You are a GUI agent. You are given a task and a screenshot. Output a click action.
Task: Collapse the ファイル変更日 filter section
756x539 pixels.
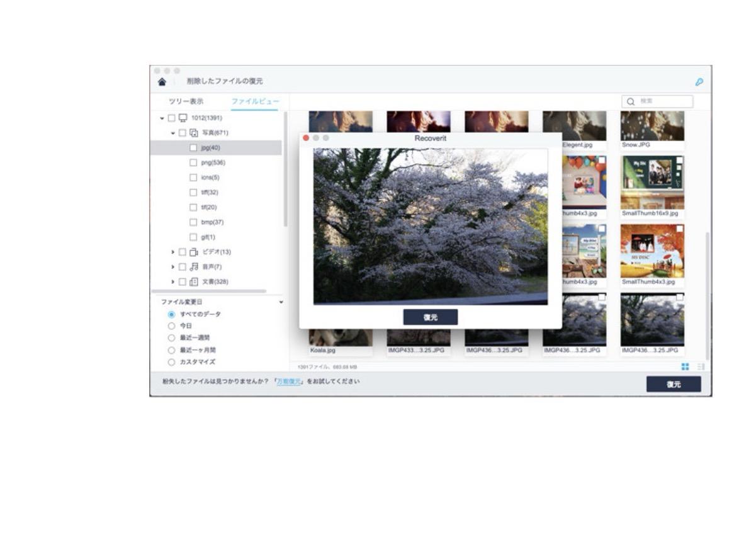[x=281, y=302]
